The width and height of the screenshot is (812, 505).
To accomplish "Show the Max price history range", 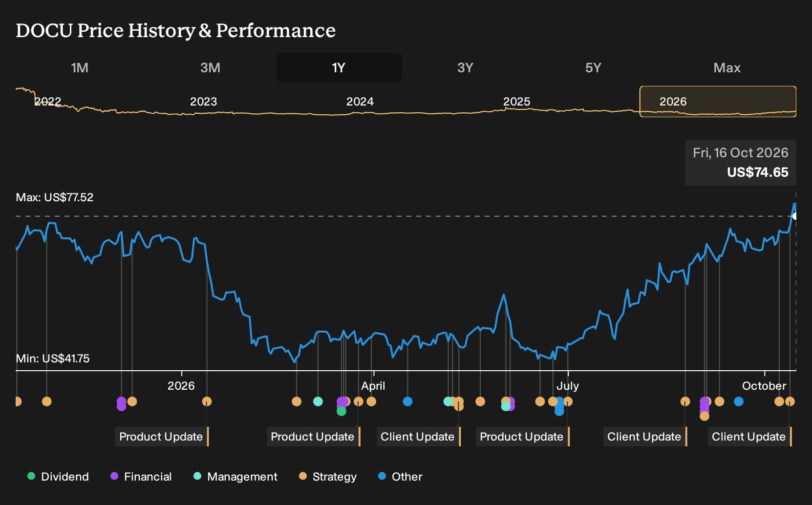I will coord(727,67).
